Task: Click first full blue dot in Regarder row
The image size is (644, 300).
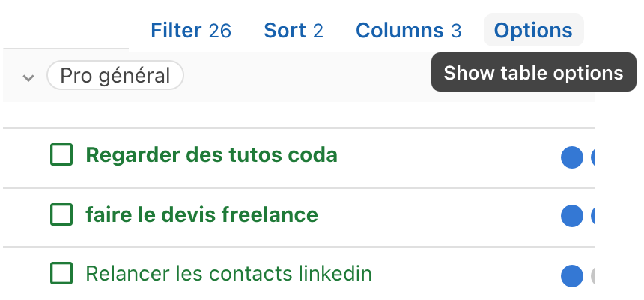Action: [572, 157]
